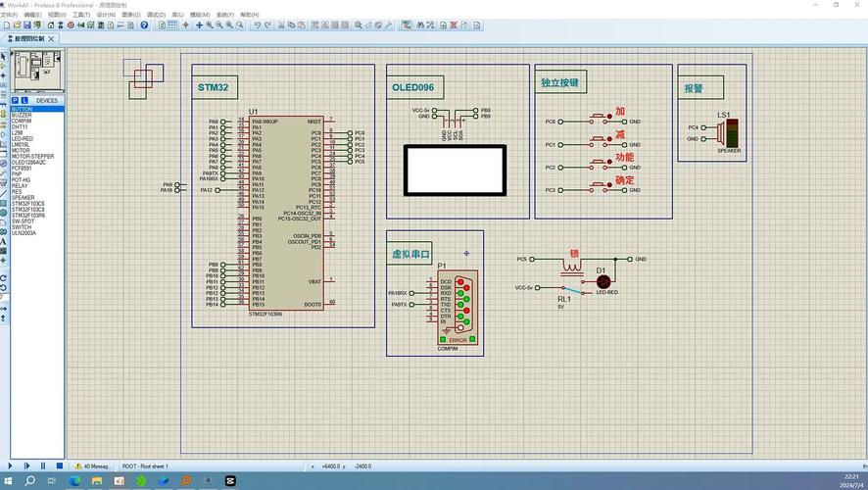
Task: Click the Search binoculars icon
Action: click(420, 24)
